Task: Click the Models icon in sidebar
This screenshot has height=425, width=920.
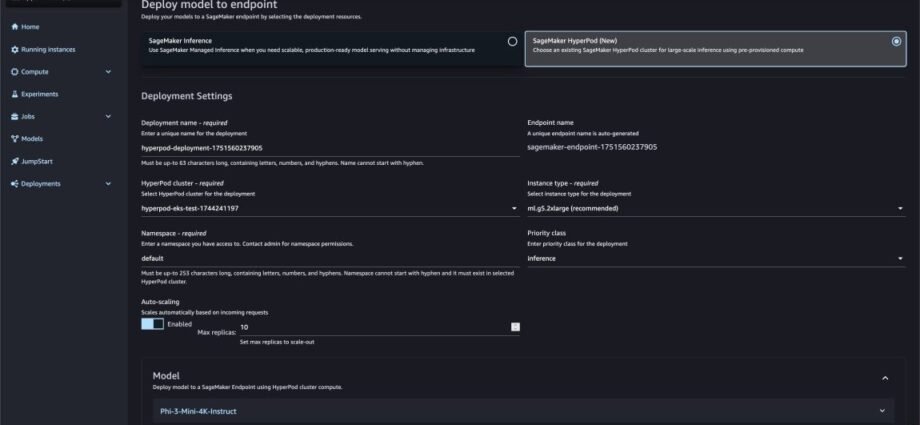Action: tap(15, 139)
